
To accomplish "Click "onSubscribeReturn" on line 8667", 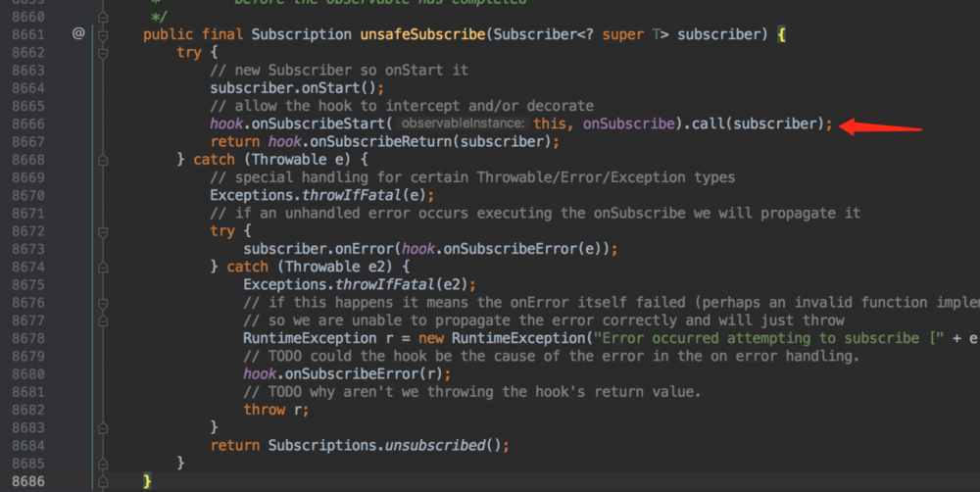I will click(380, 142).
